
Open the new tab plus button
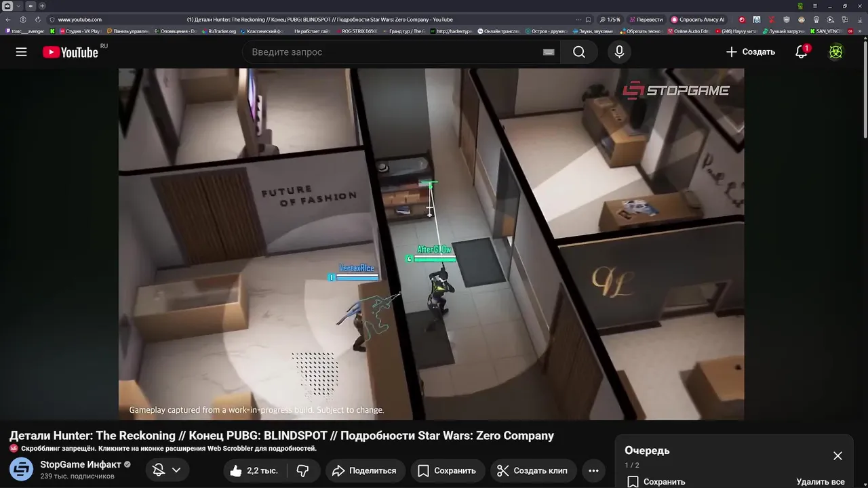click(x=42, y=6)
